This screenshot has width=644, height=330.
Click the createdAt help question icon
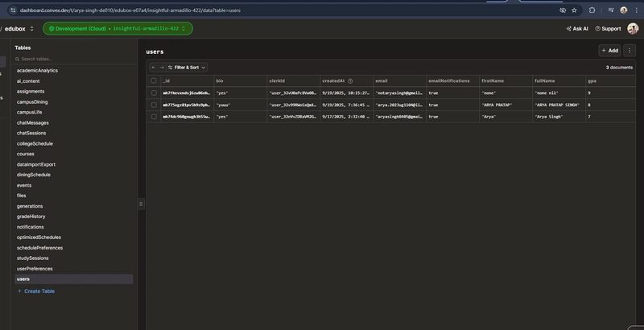point(350,80)
